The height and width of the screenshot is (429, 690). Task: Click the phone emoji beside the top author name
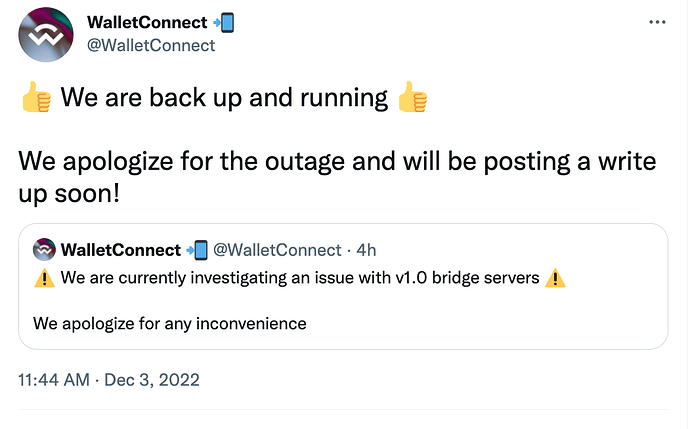[x=225, y=22]
